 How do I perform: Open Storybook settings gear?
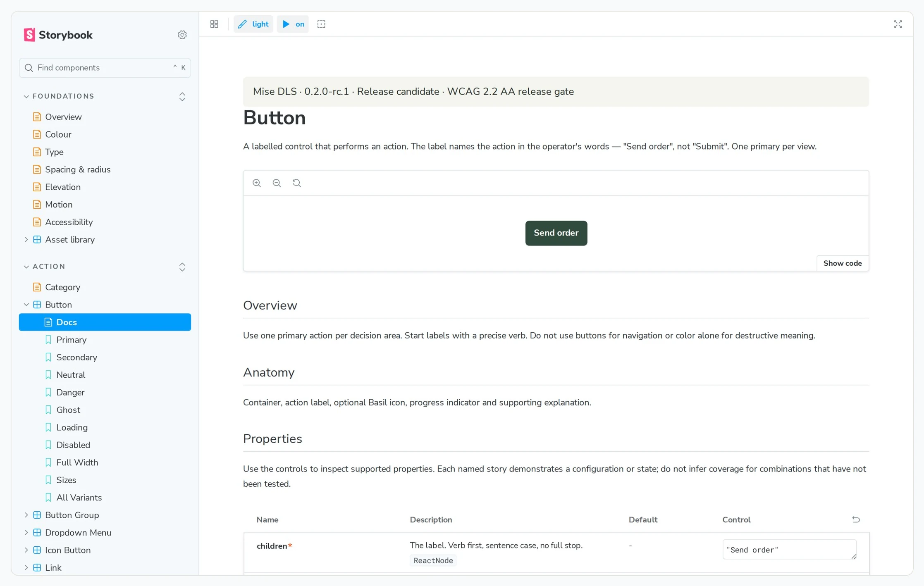click(182, 35)
